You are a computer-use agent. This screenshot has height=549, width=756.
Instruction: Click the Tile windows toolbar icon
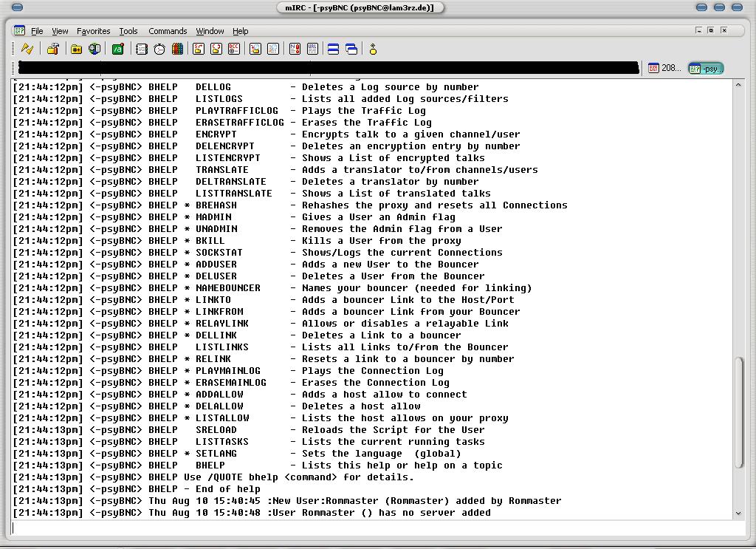click(x=333, y=49)
